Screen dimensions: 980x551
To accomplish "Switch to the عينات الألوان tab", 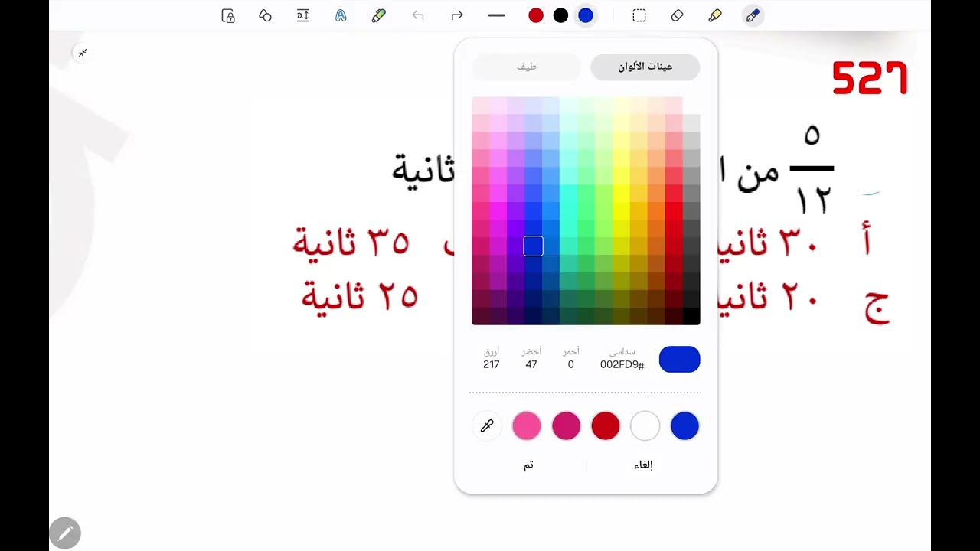I will (x=645, y=67).
